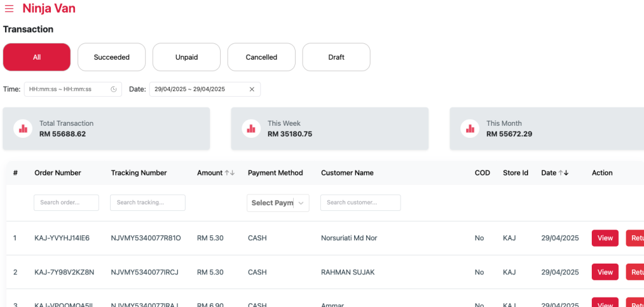Open the Date range picker field

(204, 89)
